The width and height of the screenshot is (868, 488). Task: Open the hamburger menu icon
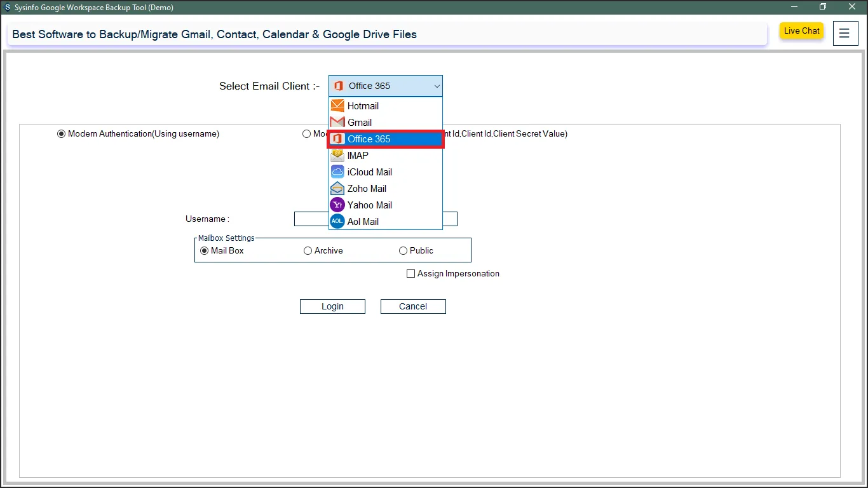pyautogui.click(x=844, y=34)
